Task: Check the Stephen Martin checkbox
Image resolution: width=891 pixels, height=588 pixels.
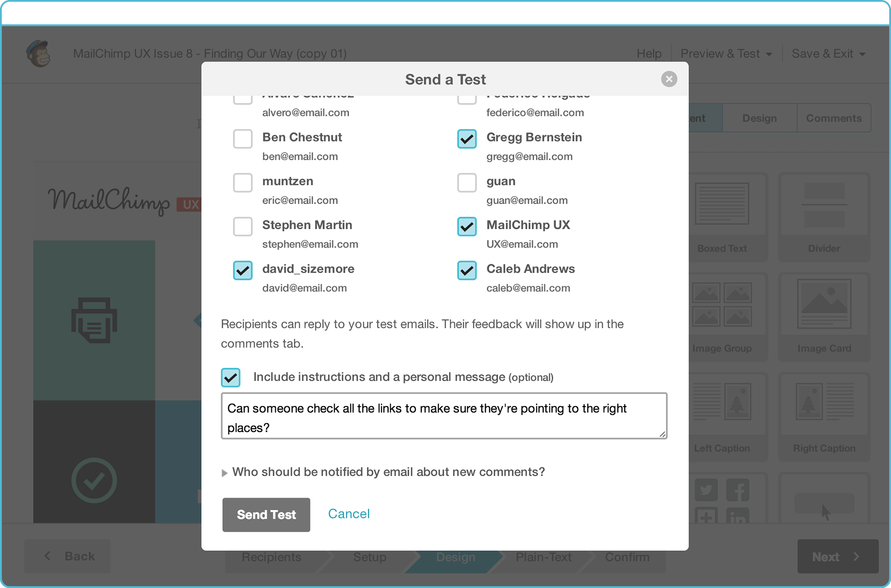Action: coord(243,226)
